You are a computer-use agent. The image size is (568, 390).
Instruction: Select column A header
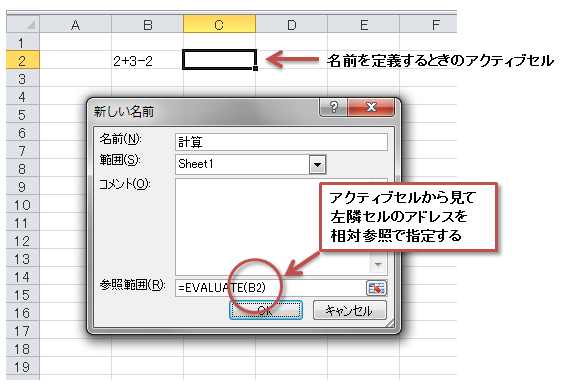click(x=75, y=25)
